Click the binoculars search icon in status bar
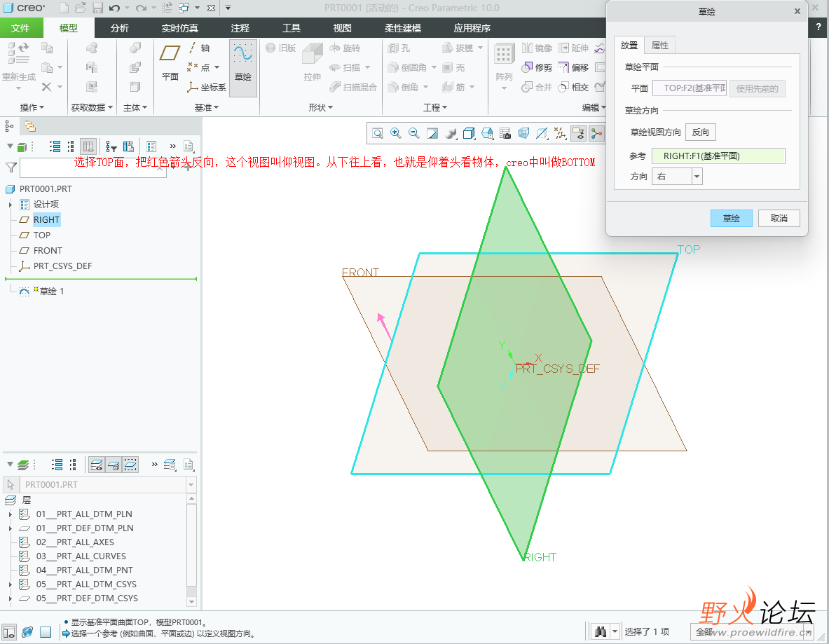 pos(601,631)
